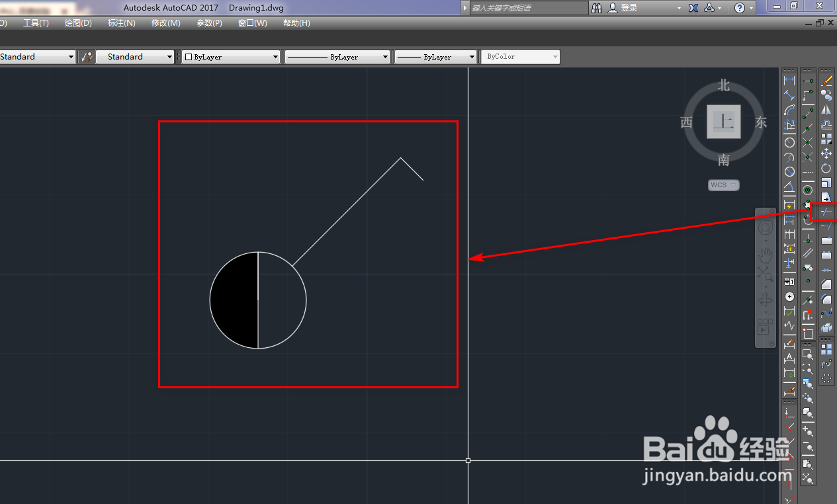Select the Trim tool in Modify toolbar
Screen dimensions: 837x504
826,212
